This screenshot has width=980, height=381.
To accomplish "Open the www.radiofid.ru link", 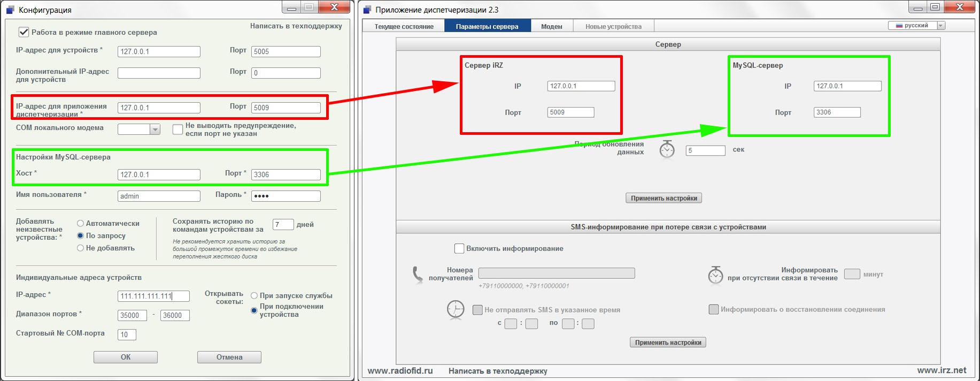I will click(400, 370).
